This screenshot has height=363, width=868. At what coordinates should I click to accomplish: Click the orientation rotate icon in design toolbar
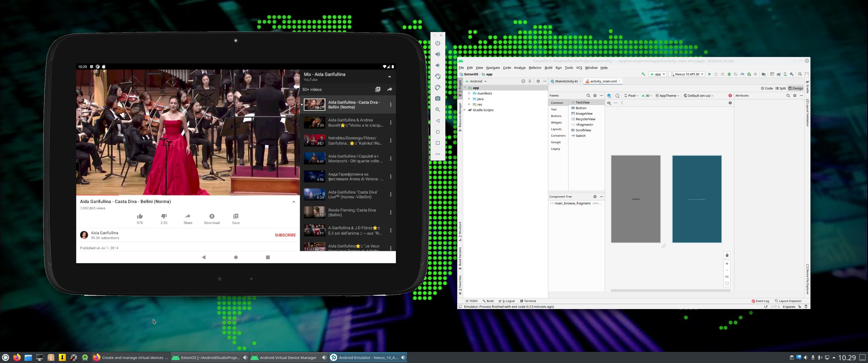point(617,96)
